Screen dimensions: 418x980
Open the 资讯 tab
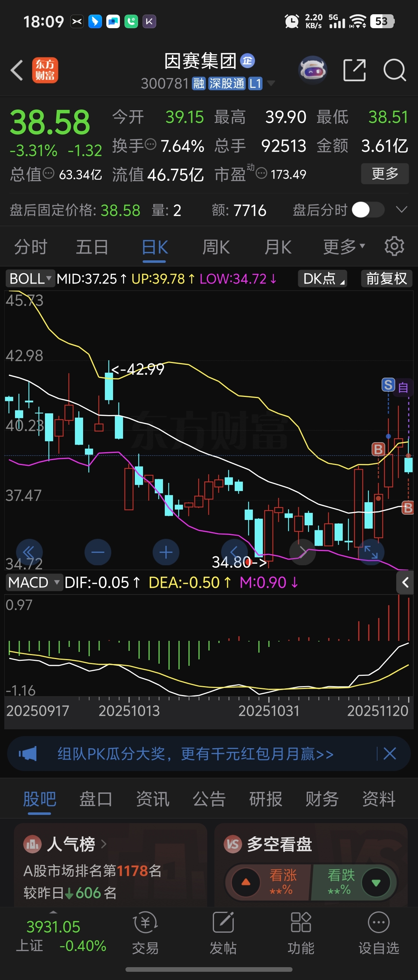pyautogui.click(x=153, y=799)
